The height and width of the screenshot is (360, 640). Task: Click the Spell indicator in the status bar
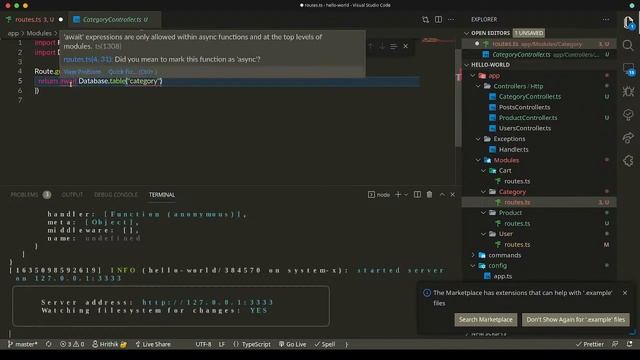tap(324, 344)
